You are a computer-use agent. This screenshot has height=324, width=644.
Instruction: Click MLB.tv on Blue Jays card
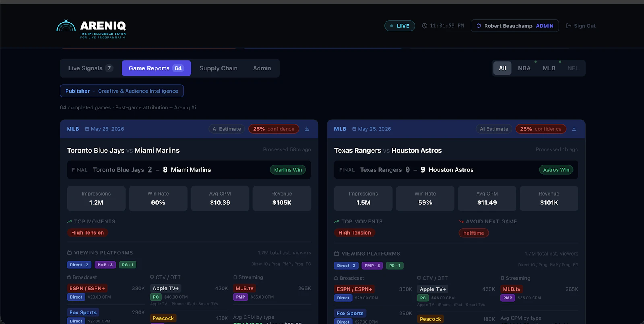point(244,288)
